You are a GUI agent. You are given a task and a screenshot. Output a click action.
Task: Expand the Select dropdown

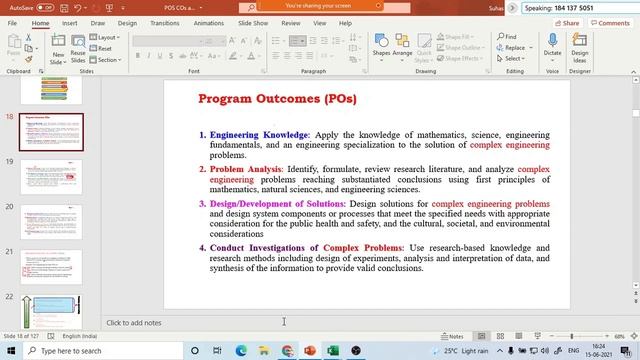511,59
